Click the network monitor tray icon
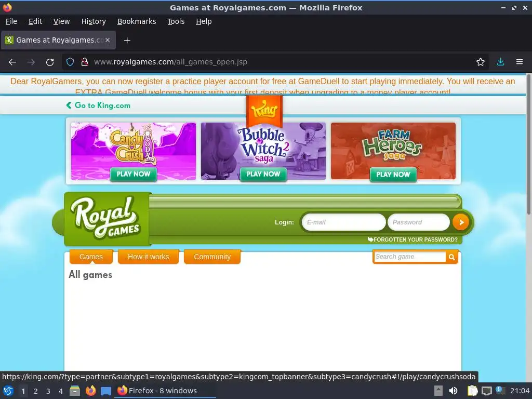 [x=486, y=391]
